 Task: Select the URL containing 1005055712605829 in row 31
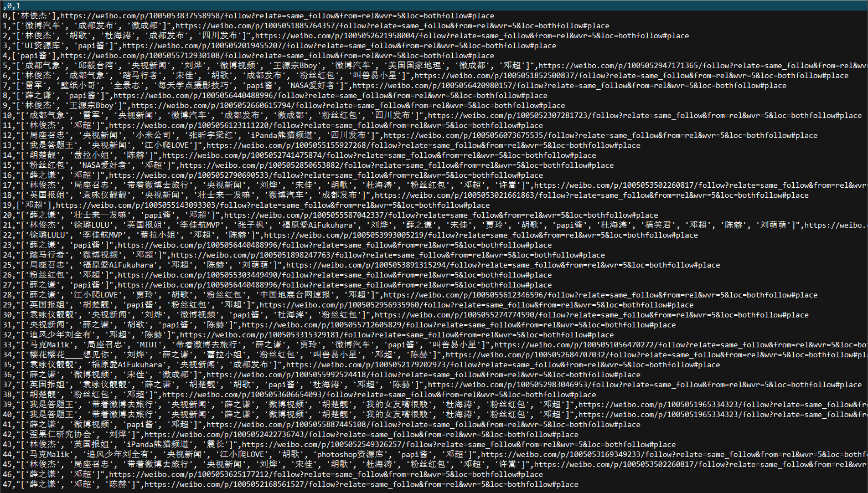coord(459,325)
